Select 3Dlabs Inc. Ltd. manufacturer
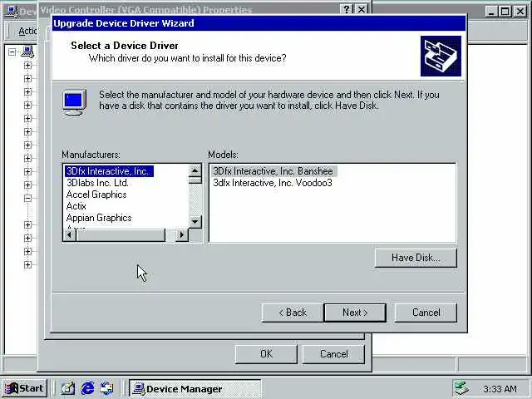This screenshot has height=399, width=532. pos(97,183)
